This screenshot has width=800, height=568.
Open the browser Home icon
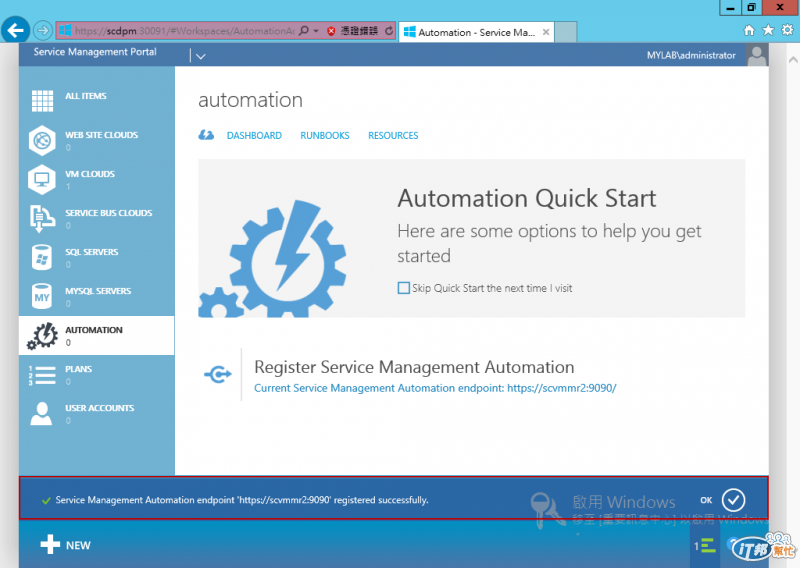(x=748, y=31)
